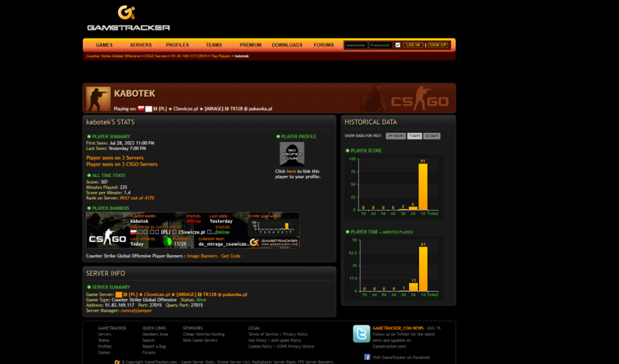Open the 'Image Banners' link
Screen dimensions: 619x364
tap(202, 256)
